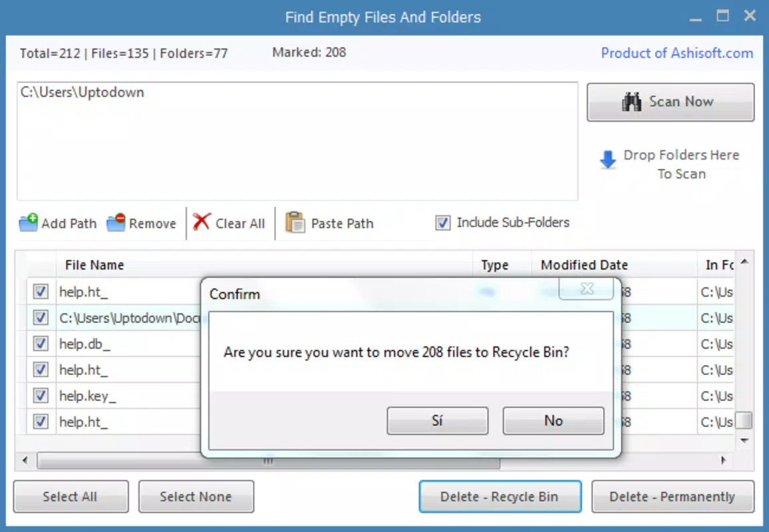Select the help.key_ file name

(88, 396)
